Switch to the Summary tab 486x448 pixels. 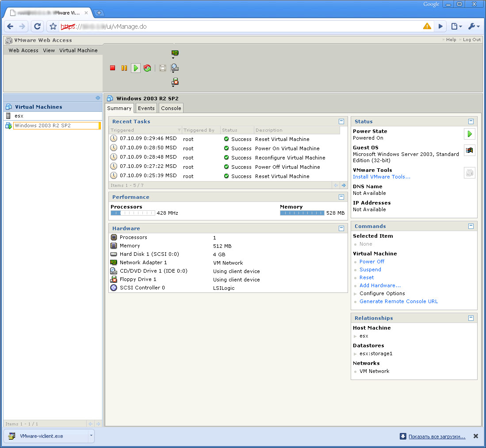tap(119, 108)
